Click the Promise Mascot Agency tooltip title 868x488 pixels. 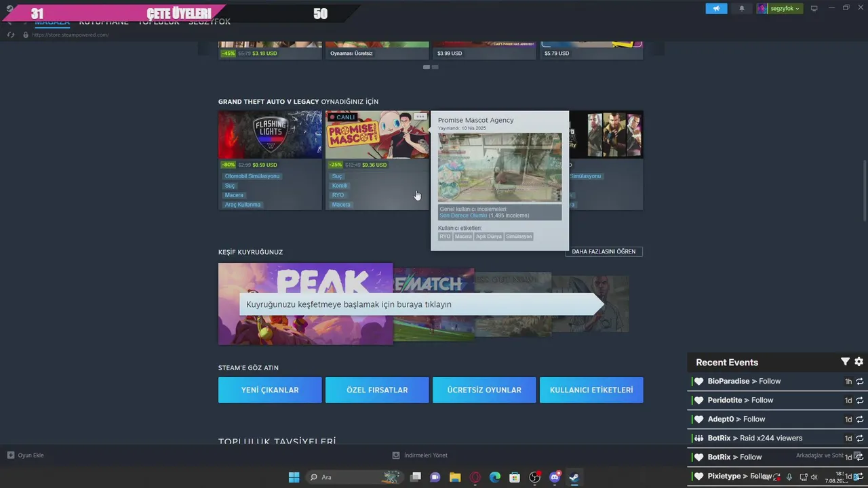(475, 120)
